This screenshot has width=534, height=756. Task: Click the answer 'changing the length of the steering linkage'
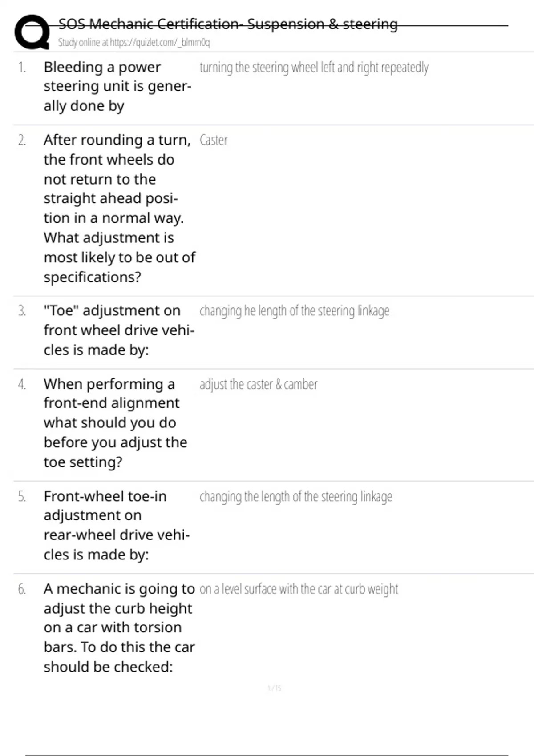coord(295,496)
